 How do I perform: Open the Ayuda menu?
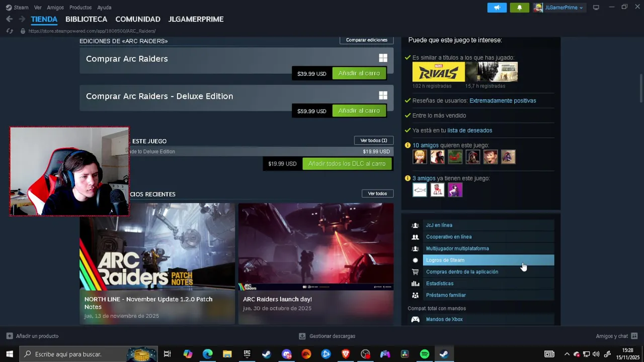click(104, 8)
